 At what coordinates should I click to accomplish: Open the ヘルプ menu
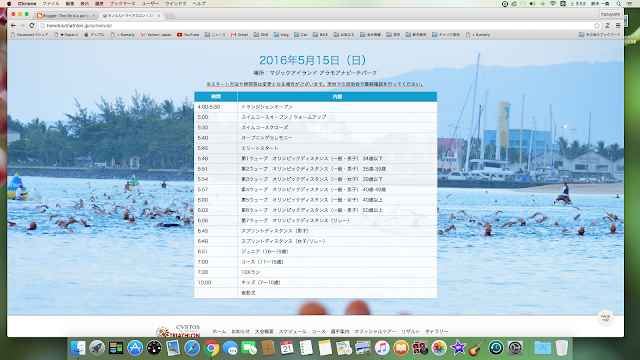coord(199,3)
